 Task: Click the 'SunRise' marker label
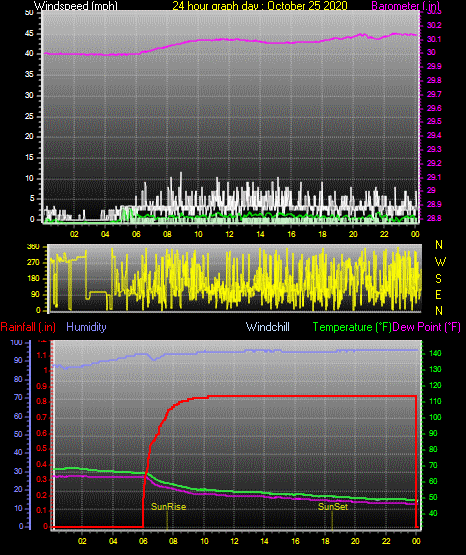click(x=168, y=507)
